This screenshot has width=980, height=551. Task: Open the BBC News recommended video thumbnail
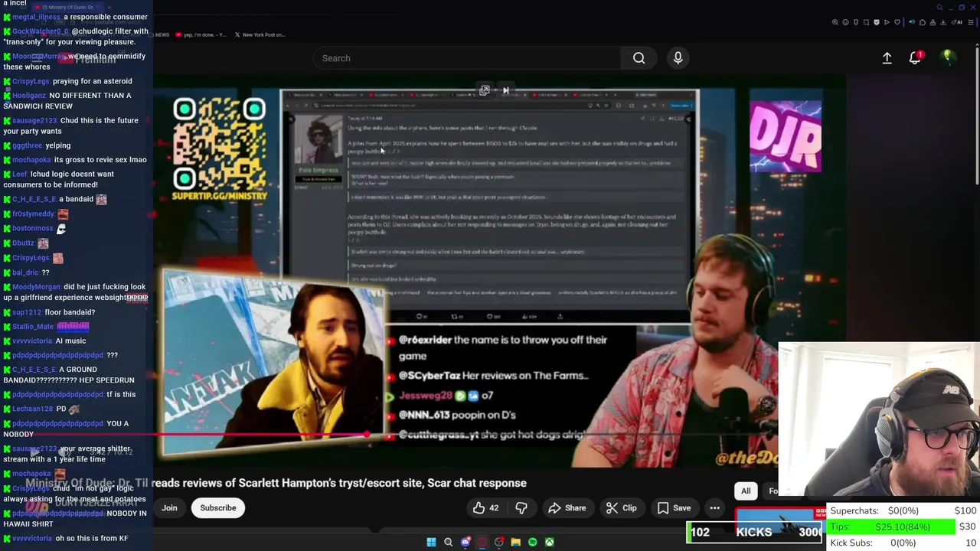[x=779, y=519]
